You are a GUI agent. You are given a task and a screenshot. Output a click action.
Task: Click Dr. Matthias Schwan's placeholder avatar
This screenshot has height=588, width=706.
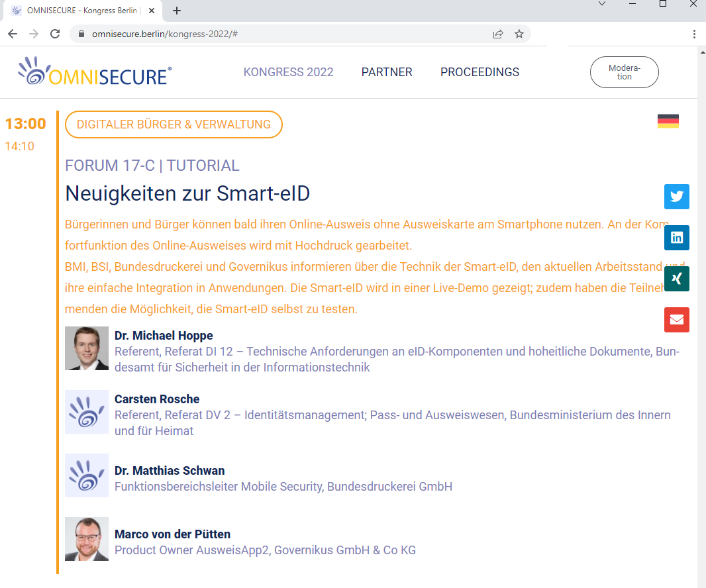click(87, 475)
